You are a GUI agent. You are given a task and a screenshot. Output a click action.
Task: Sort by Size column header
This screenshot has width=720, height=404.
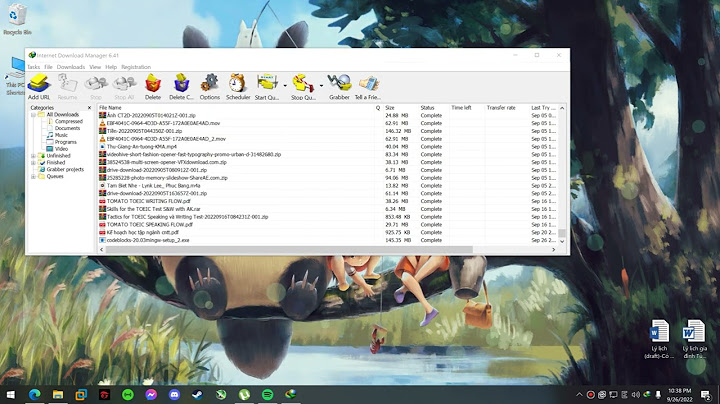(x=400, y=107)
